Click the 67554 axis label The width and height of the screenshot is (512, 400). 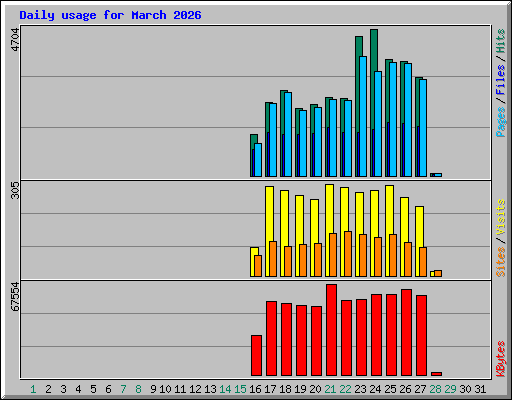pyautogui.click(x=15, y=297)
